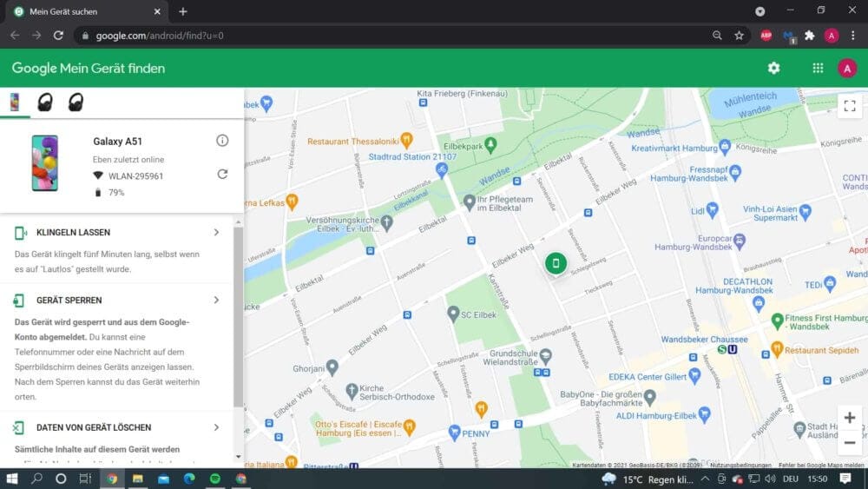Click the EDEKA Center Gillert pin

[694, 376]
